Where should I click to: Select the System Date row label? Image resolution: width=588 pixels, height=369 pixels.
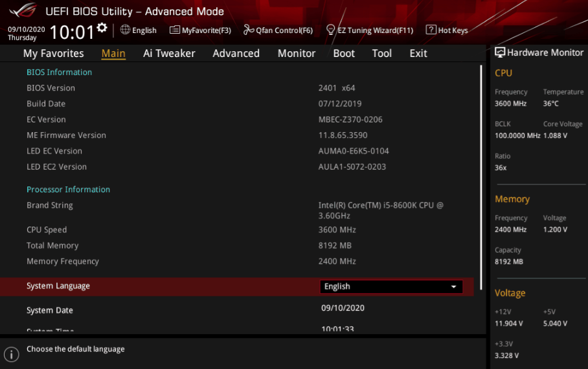[x=50, y=310]
